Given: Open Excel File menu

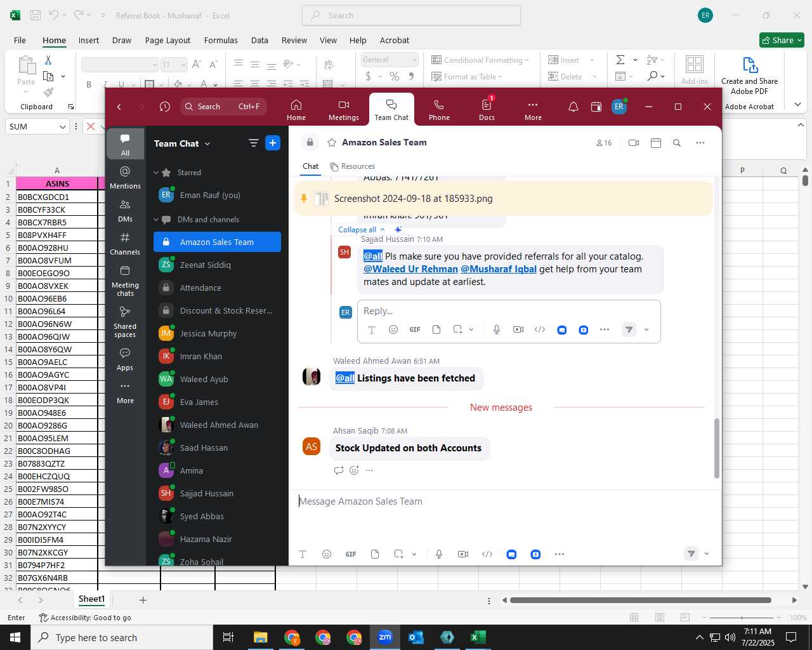Looking at the screenshot, I should coord(20,40).
